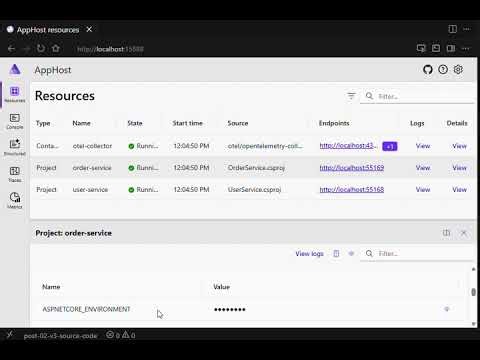Click View logs in details panel
Viewport: 480px width, 360px height.
309,254
